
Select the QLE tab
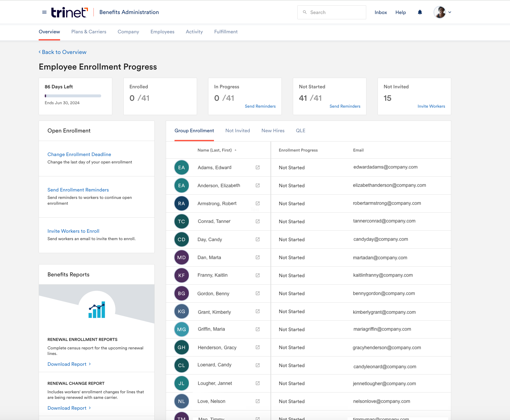coord(300,131)
